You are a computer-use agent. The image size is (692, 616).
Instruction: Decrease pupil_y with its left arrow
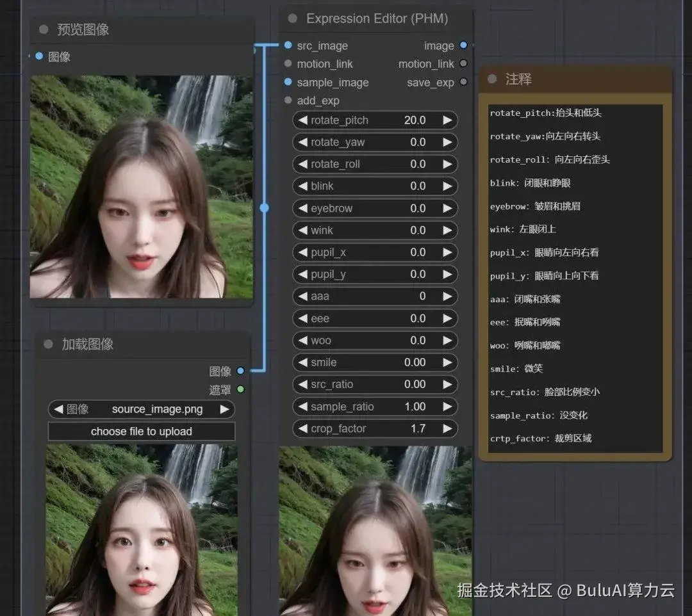click(x=302, y=275)
